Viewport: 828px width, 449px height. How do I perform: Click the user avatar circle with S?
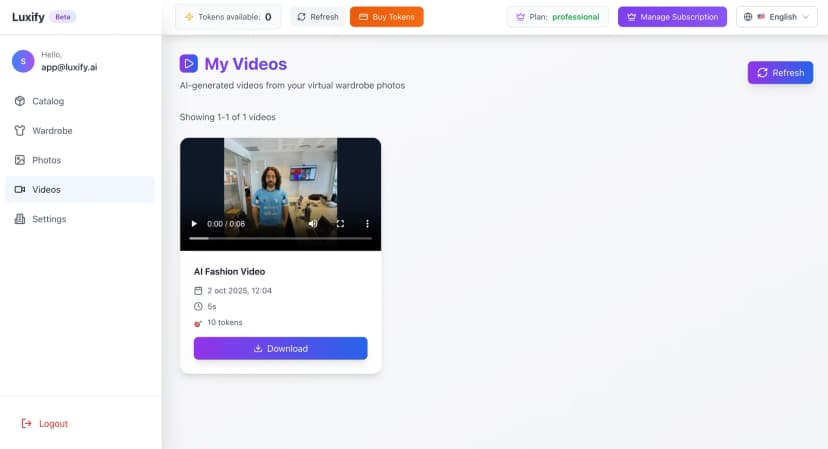[x=23, y=61]
